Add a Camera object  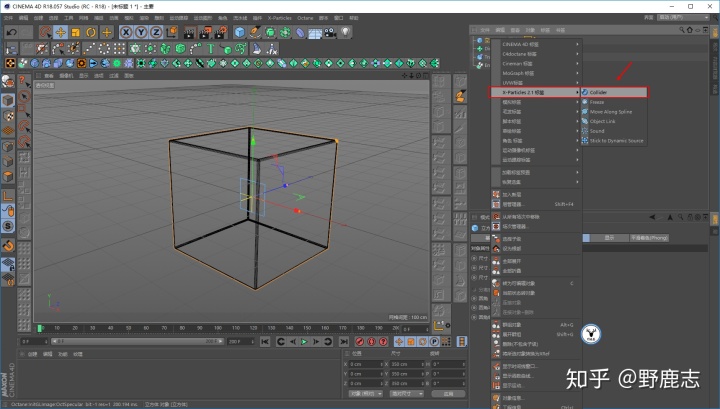[x=330, y=32]
